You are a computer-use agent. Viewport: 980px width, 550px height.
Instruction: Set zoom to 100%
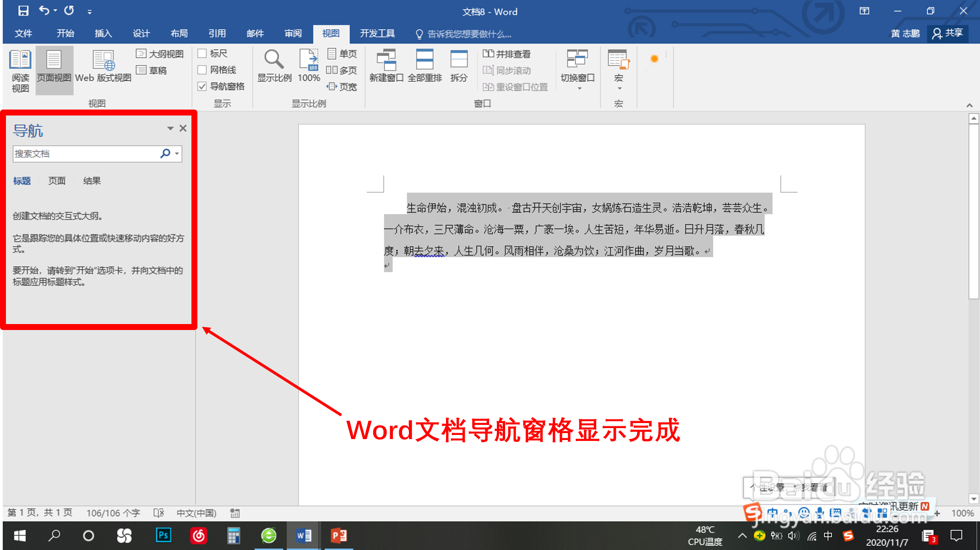coord(309,66)
